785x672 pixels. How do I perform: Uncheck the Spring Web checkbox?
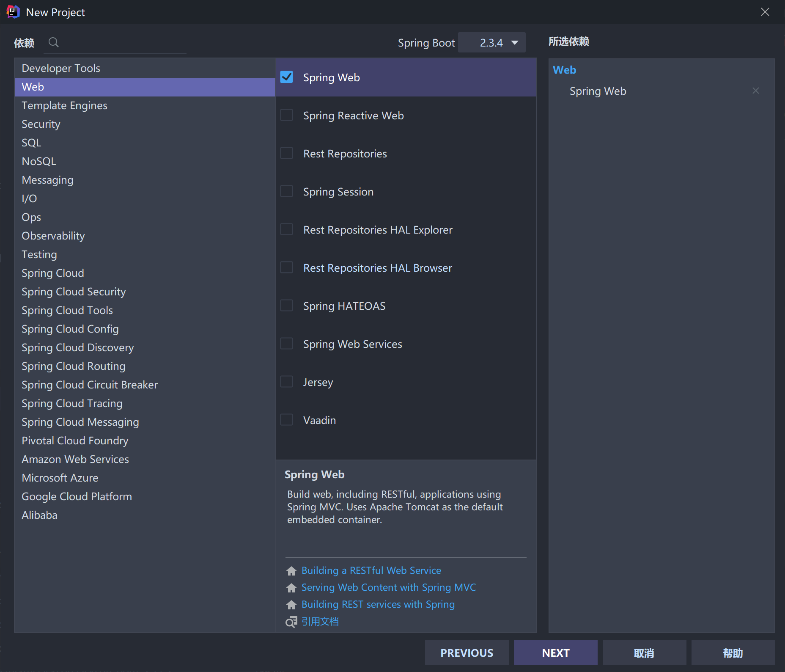coord(287,77)
